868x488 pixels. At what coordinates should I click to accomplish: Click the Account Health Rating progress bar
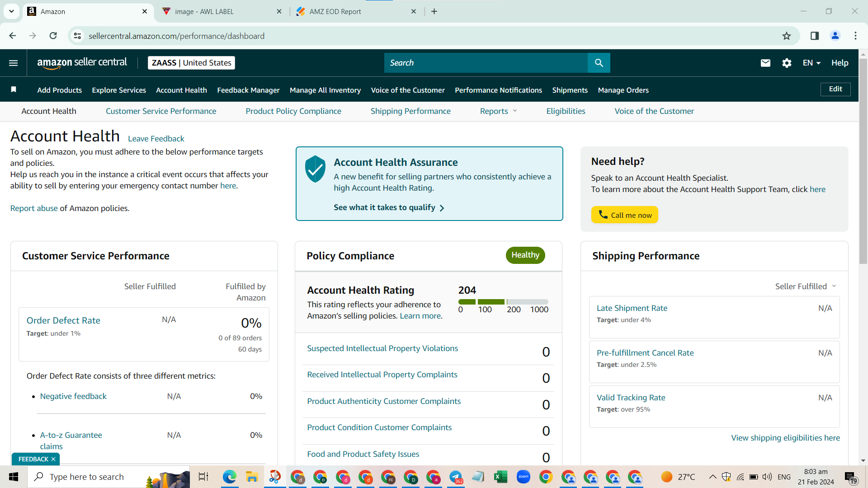point(503,301)
